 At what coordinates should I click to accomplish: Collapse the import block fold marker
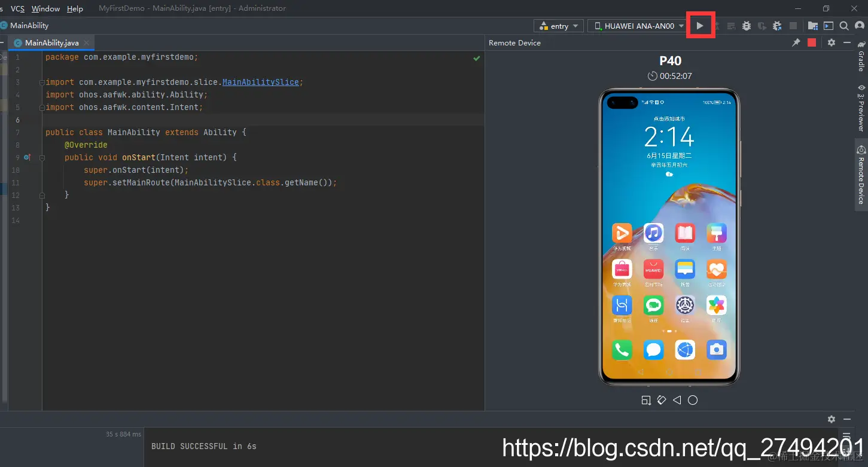click(x=42, y=83)
